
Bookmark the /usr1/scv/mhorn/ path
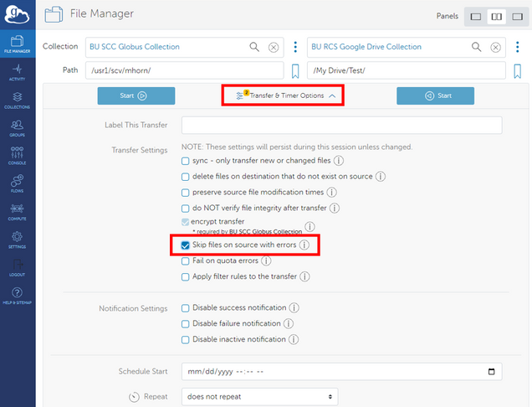click(x=295, y=71)
